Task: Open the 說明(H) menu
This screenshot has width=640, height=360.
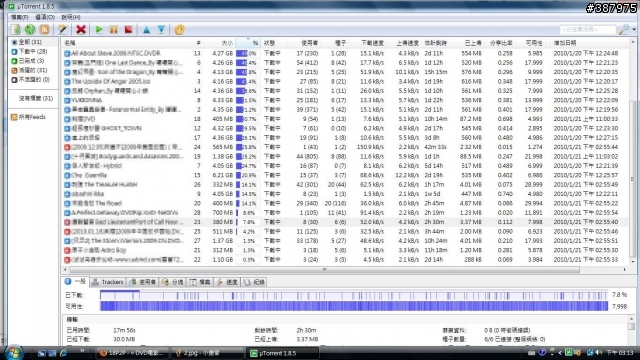Action: click(71, 17)
